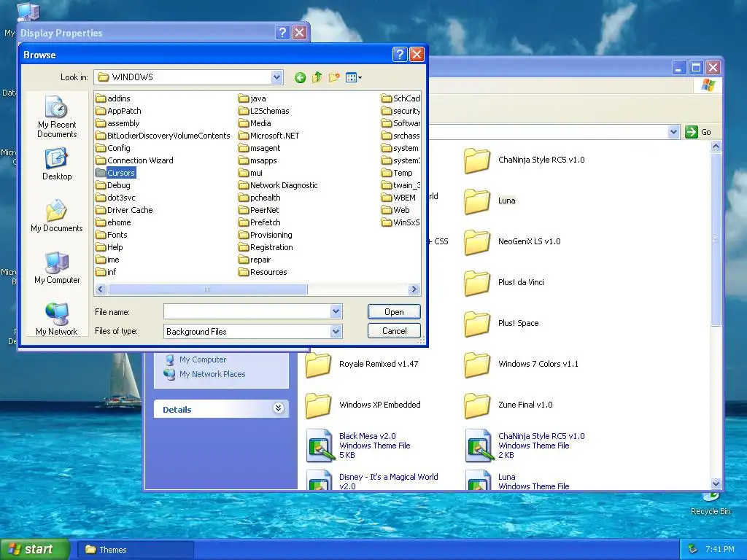This screenshot has width=747, height=560.
Task: Select the Fonts folder
Action: click(x=112, y=235)
